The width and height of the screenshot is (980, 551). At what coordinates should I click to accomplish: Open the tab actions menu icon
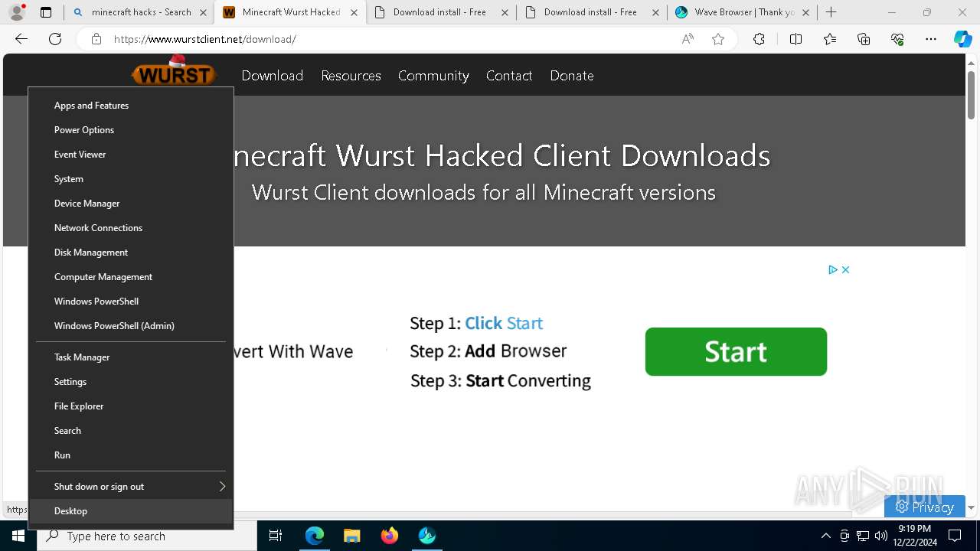(46, 12)
